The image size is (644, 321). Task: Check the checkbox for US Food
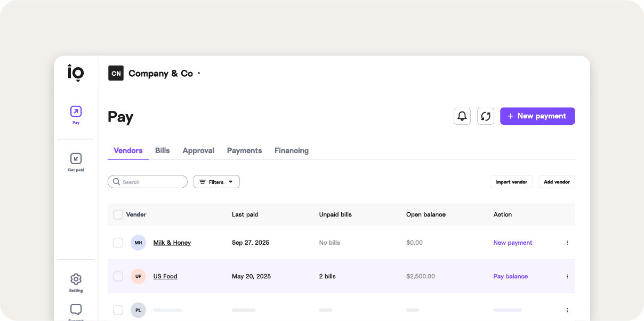[118, 276]
